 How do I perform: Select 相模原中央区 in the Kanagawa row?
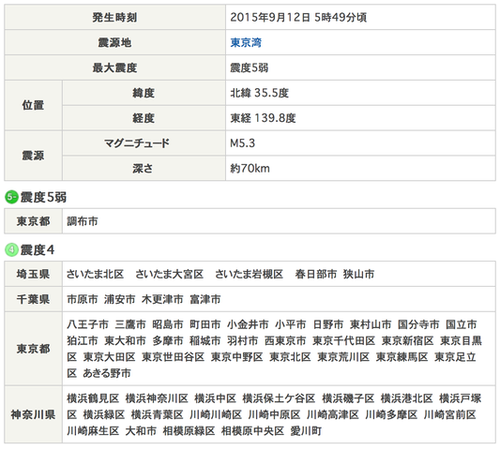pos(253,431)
